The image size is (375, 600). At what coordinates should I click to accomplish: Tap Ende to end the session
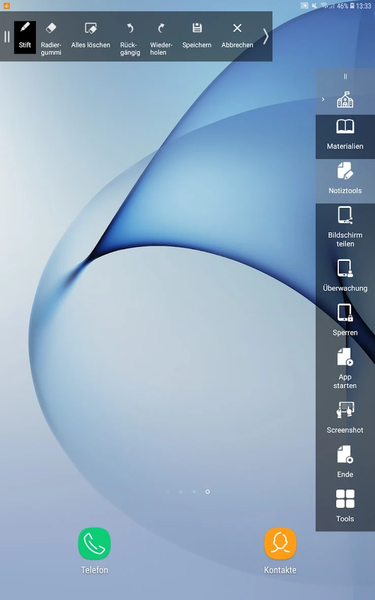point(345,461)
